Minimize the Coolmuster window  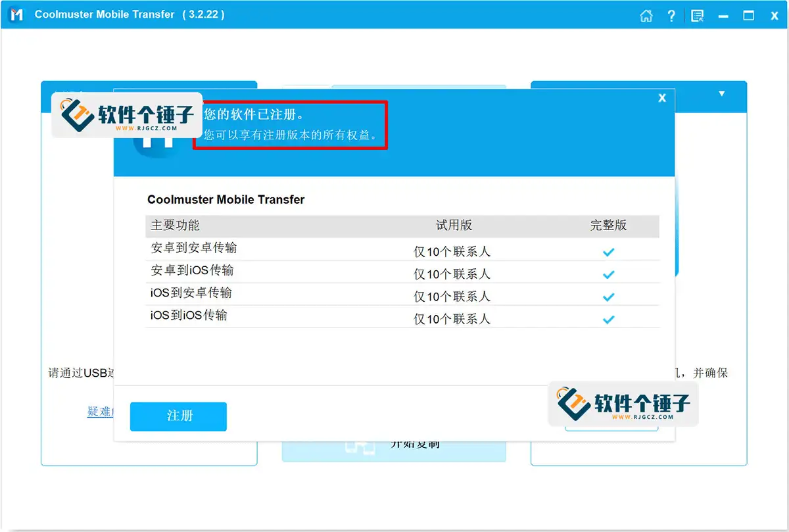723,16
